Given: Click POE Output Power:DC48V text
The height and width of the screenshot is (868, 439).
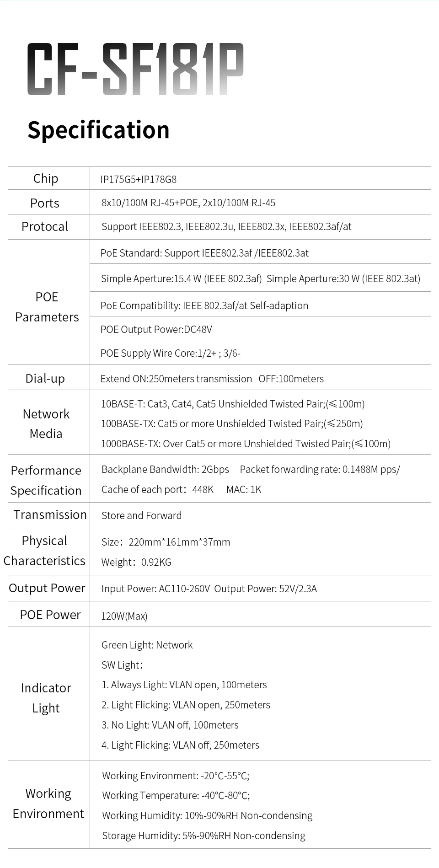Looking at the screenshot, I should pyautogui.click(x=156, y=329).
